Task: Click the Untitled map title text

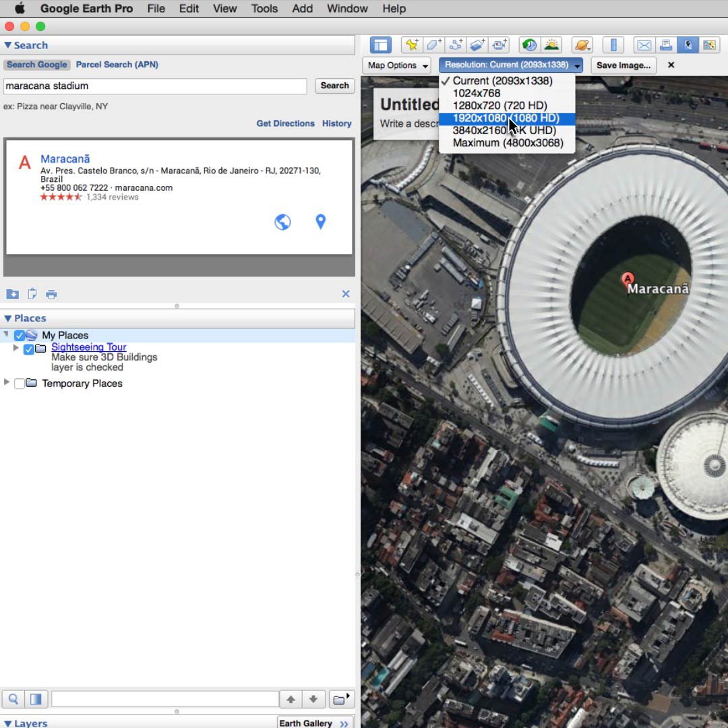Action: (x=409, y=105)
